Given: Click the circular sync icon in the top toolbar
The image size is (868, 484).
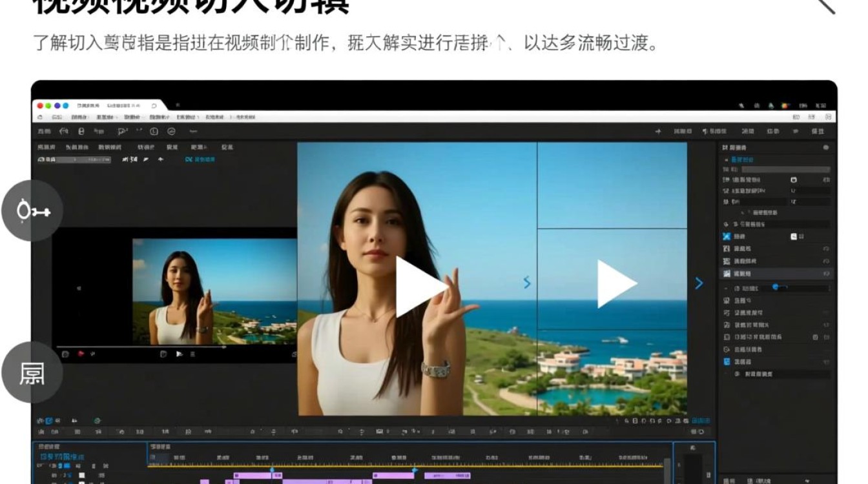Looking at the screenshot, I should point(172,132).
